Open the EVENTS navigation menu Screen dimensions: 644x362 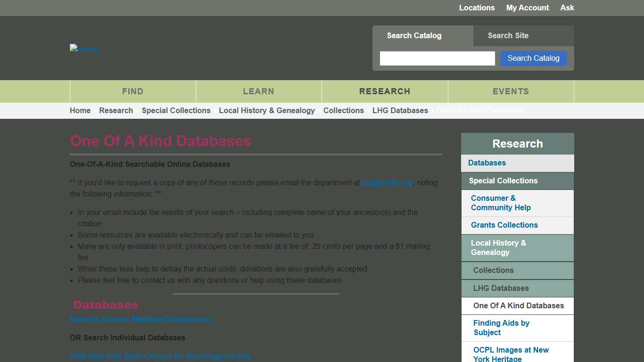pyautogui.click(x=511, y=91)
